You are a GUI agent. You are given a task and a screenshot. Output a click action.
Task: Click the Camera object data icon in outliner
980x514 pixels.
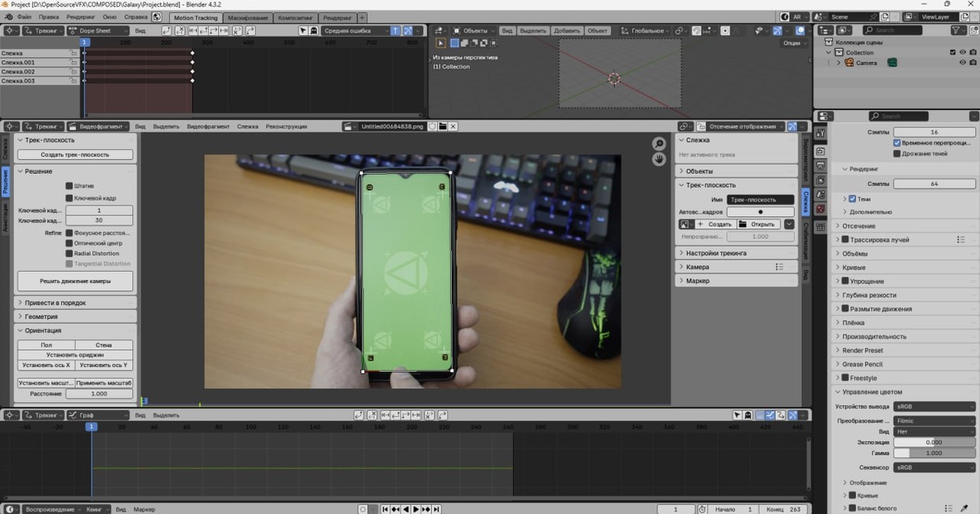893,63
